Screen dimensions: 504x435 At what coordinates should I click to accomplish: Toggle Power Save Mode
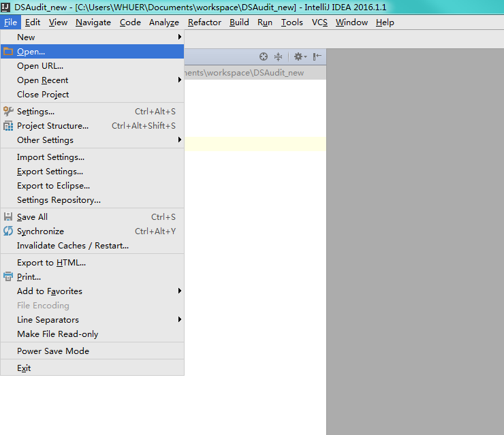coord(92,351)
